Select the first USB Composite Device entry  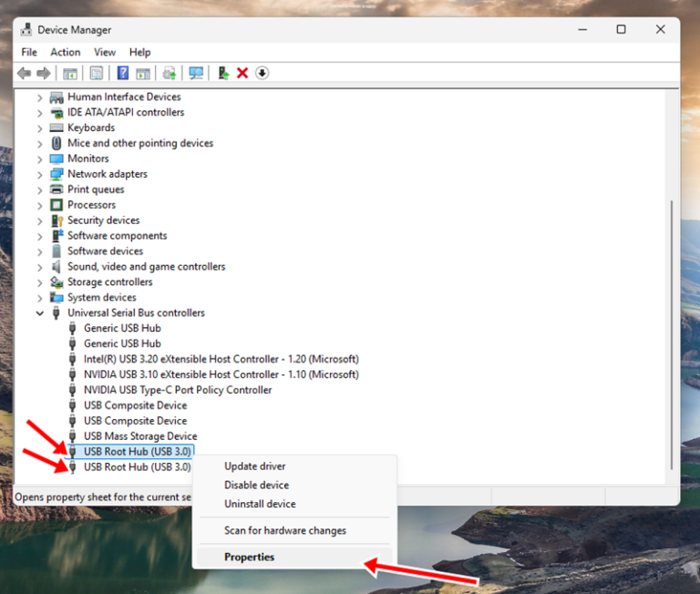point(135,405)
